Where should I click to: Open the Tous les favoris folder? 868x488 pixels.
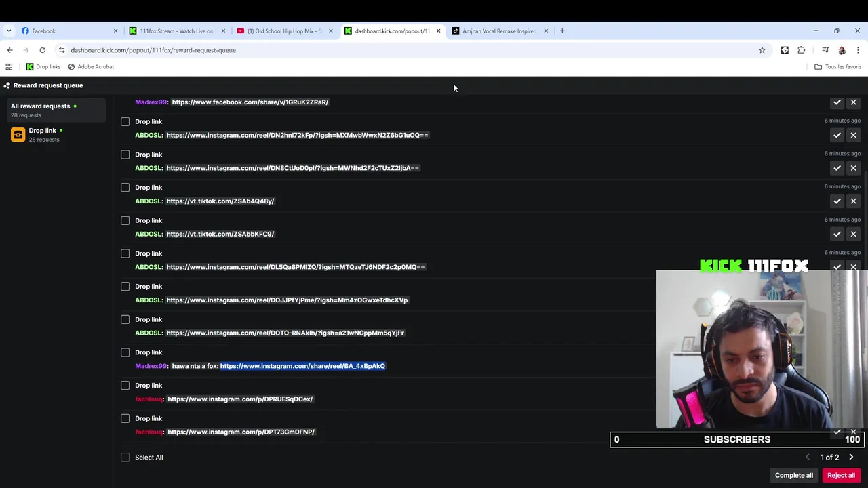838,67
